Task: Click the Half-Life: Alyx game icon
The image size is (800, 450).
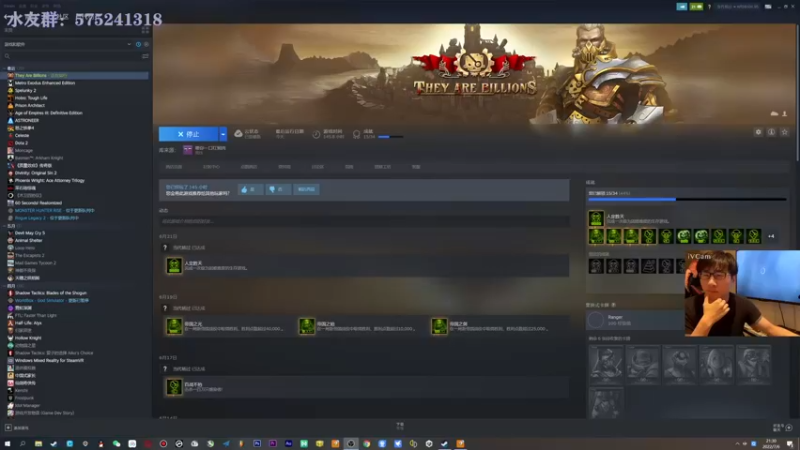Action: (10, 323)
